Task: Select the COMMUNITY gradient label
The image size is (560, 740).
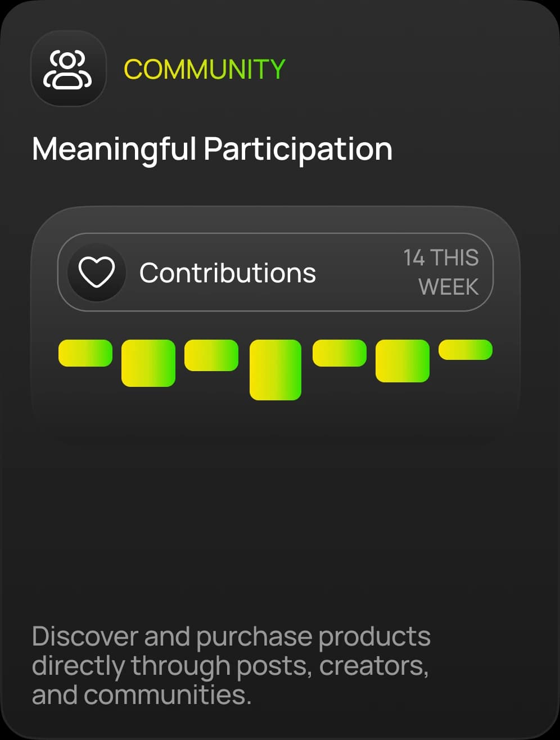Action: click(205, 69)
